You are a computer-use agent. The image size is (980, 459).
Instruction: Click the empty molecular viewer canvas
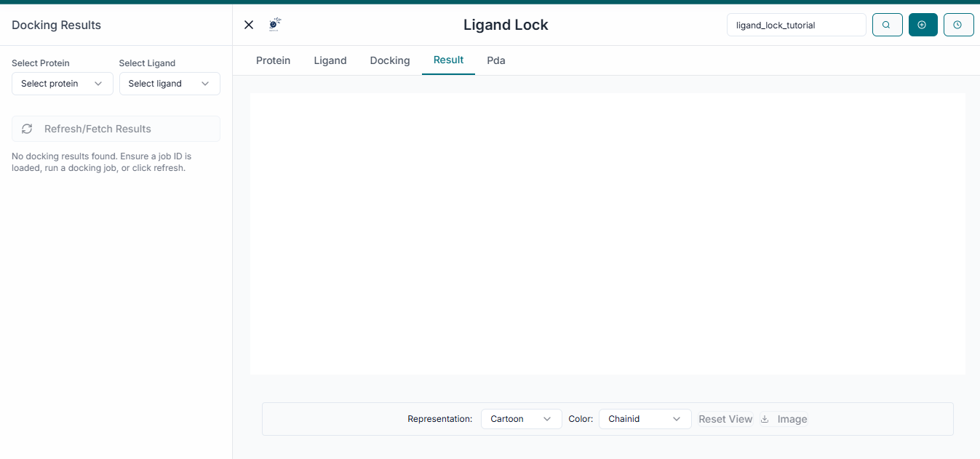(607, 234)
